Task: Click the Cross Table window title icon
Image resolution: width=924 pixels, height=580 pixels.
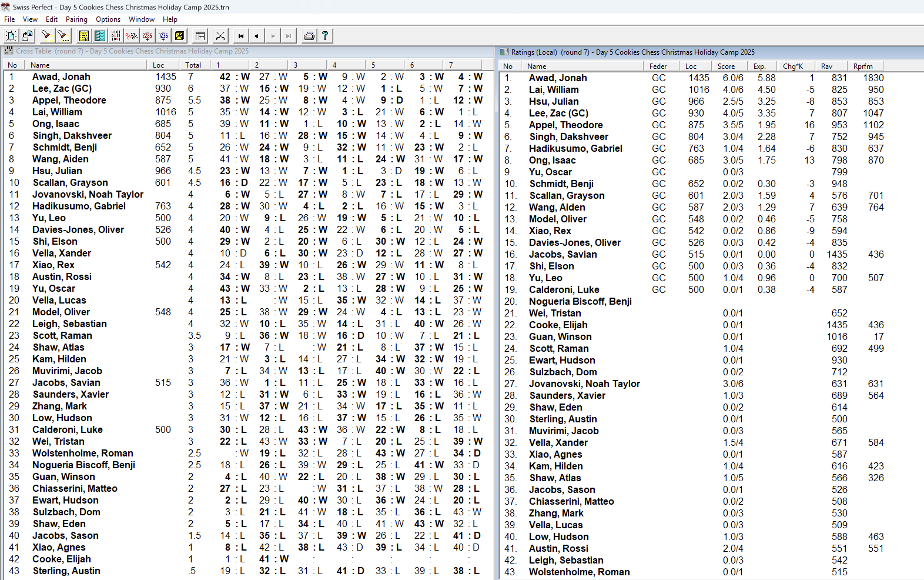Action: pyautogui.click(x=9, y=51)
